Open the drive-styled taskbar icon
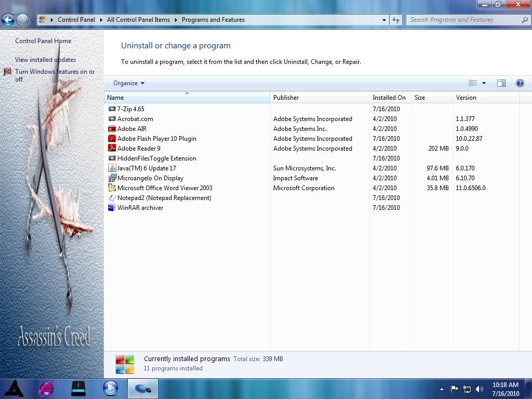This screenshot has height=399, width=532. click(x=78, y=389)
